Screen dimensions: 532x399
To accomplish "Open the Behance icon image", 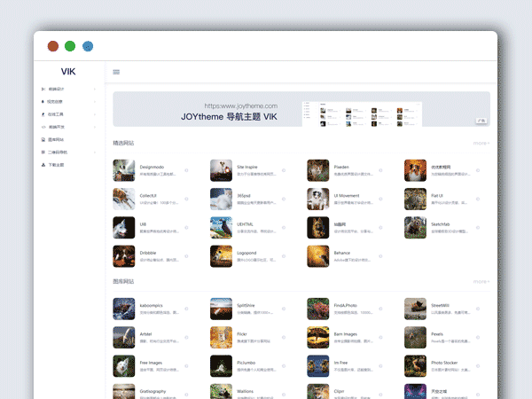I will pyautogui.click(x=318, y=256).
